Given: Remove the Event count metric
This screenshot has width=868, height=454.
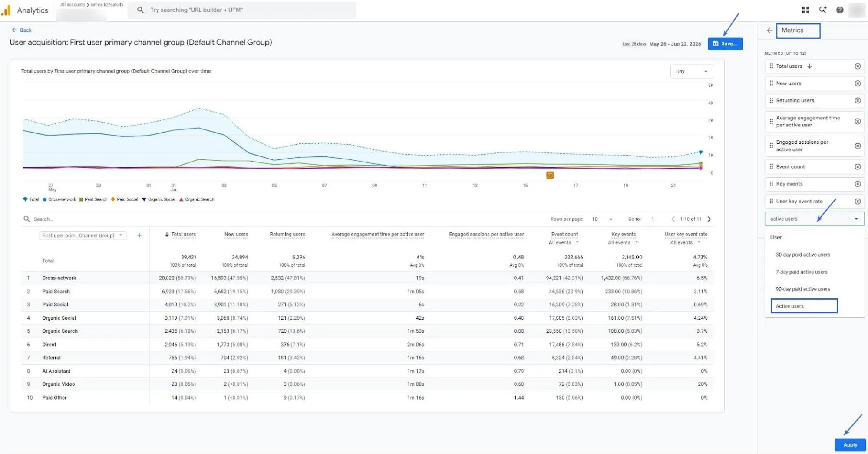Looking at the screenshot, I should point(858,167).
